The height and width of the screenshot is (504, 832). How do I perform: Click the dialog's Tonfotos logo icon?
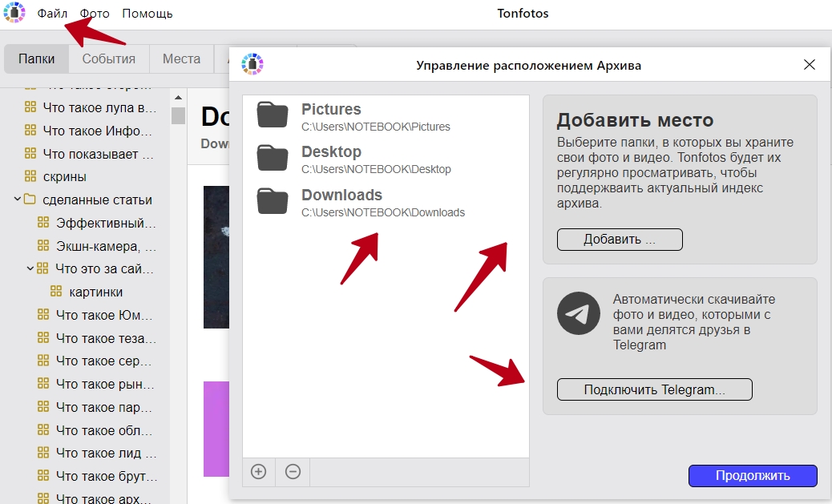pyautogui.click(x=252, y=64)
